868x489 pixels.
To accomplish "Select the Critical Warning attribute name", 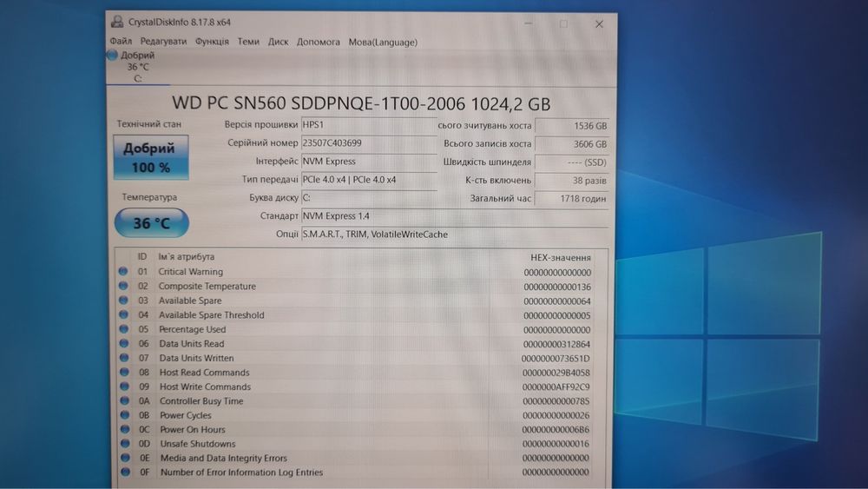I will click(190, 271).
